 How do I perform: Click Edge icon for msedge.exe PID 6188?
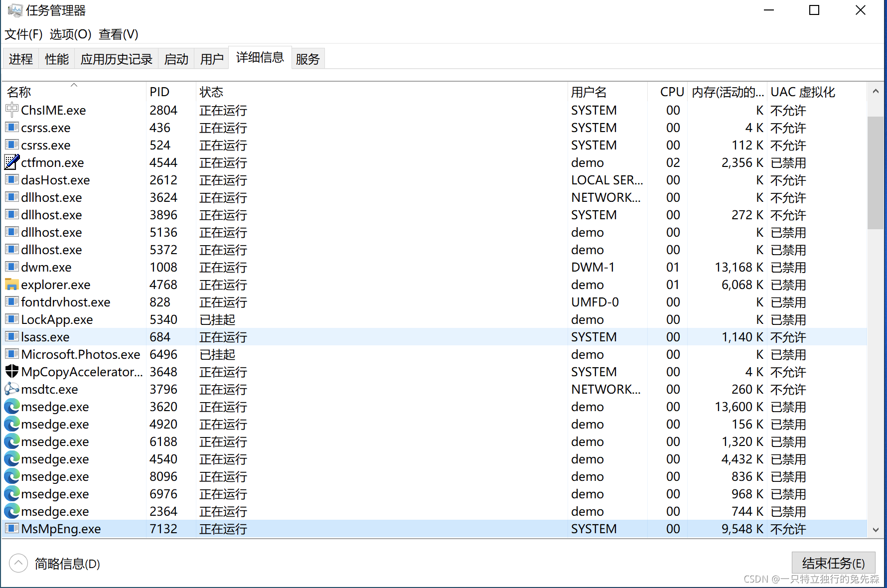pos(12,441)
